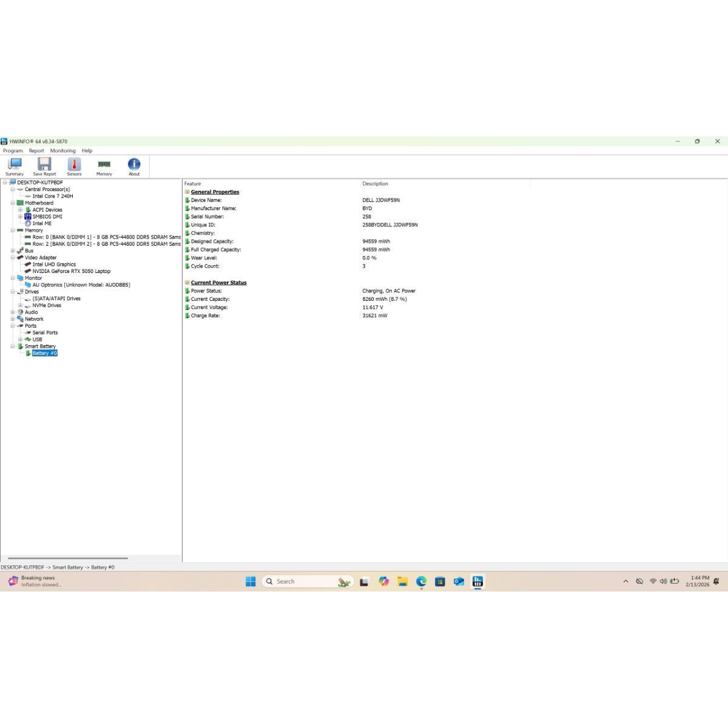Screen dimensions: 728x728
Task: Open the Program menu
Action: click(13, 150)
